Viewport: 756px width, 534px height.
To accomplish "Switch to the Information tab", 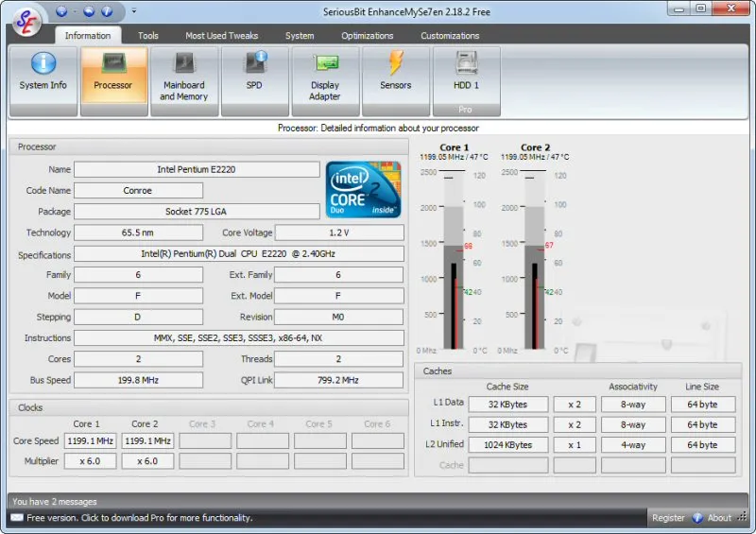I will (x=88, y=36).
